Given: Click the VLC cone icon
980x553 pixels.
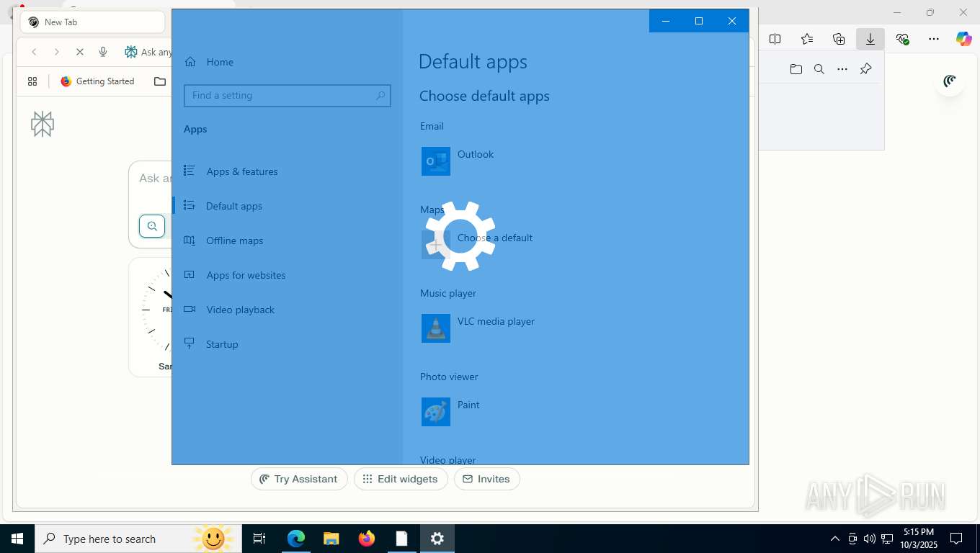Looking at the screenshot, I should 436,328.
